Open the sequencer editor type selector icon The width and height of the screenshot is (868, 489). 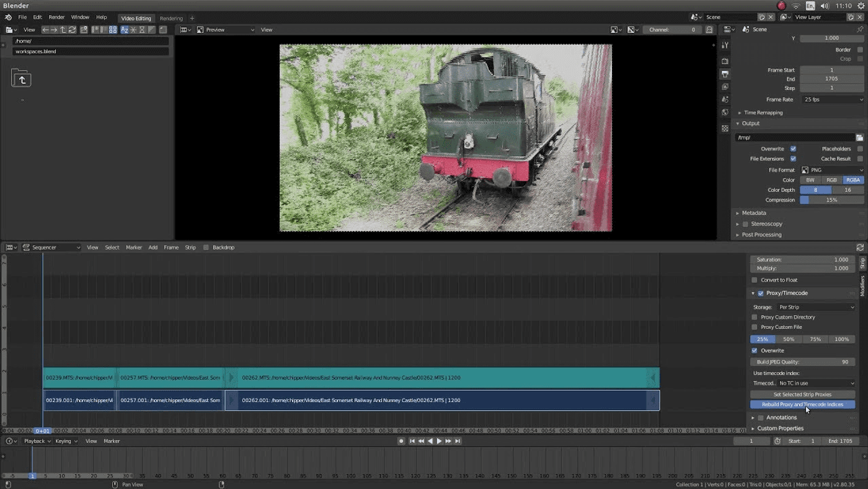pos(11,247)
